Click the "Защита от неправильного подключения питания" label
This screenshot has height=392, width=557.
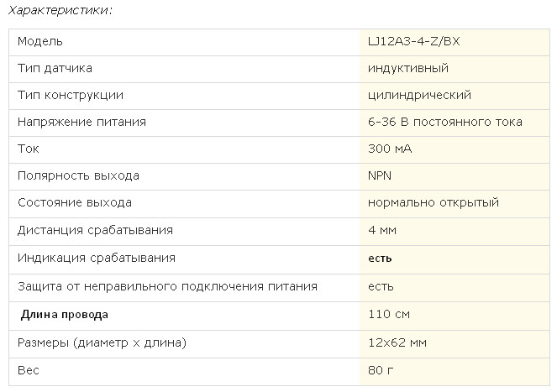pyautogui.click(x=167, y=286)
